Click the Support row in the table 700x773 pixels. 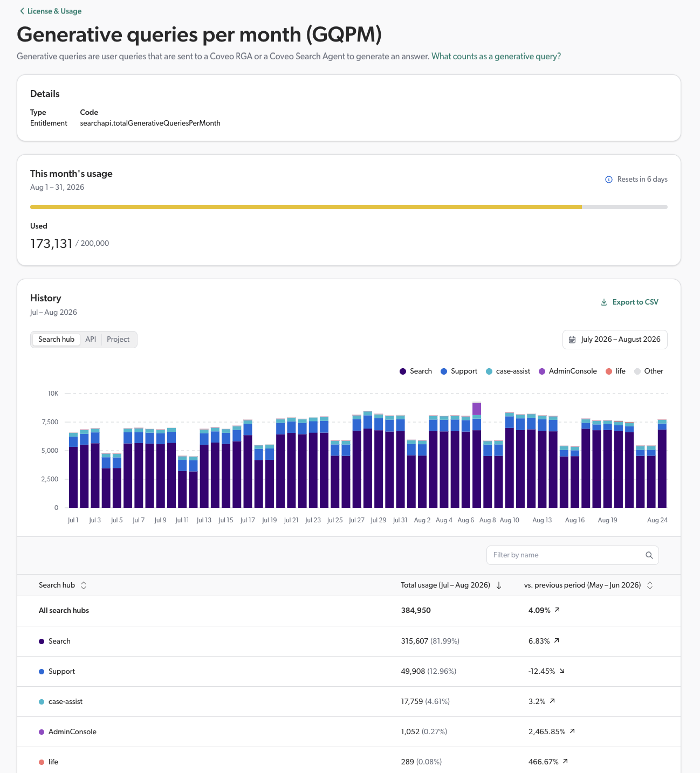tap(349, 672)
